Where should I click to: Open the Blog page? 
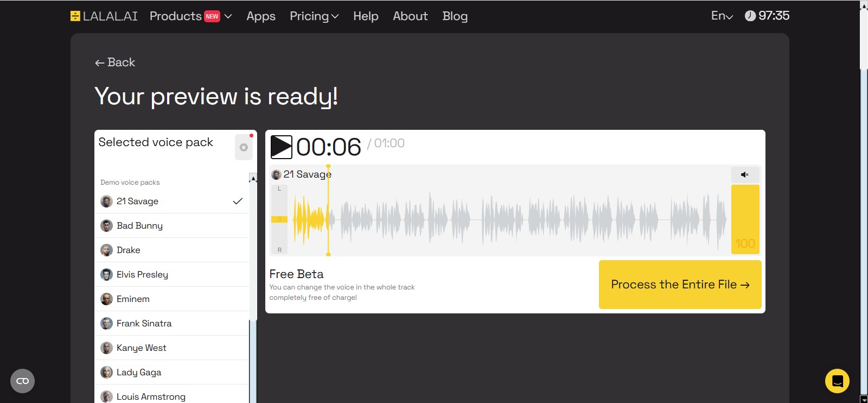455,16
